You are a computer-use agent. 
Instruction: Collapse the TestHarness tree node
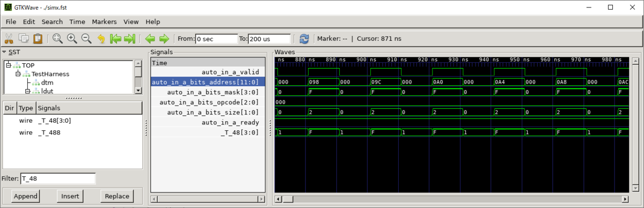pos(18,74)
